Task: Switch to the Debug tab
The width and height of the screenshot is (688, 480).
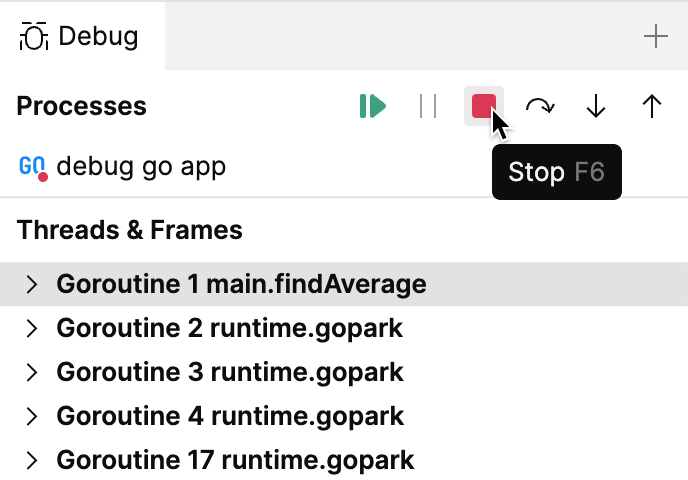Action: 82,37
